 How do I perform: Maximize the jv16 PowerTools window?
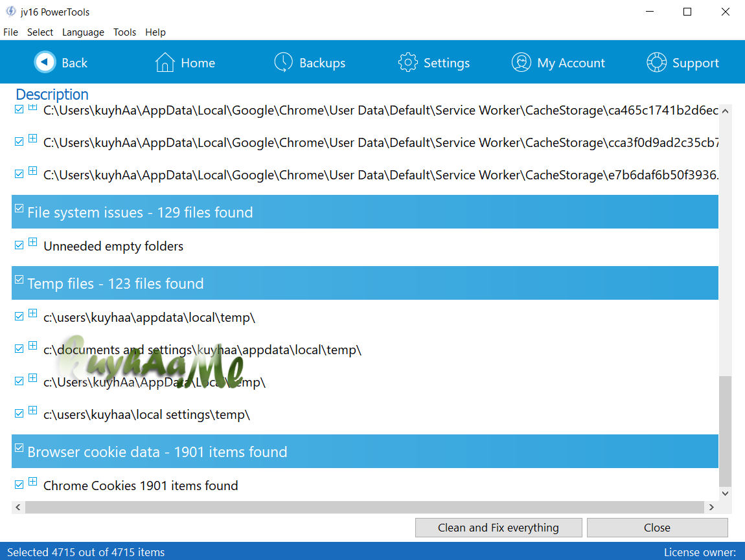tap(687, 12)
